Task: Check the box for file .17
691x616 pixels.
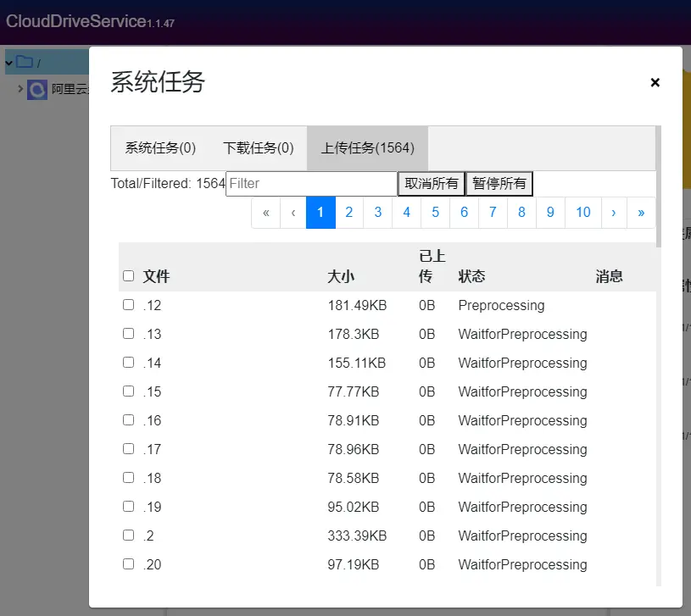Action: [x=128, y=449]
